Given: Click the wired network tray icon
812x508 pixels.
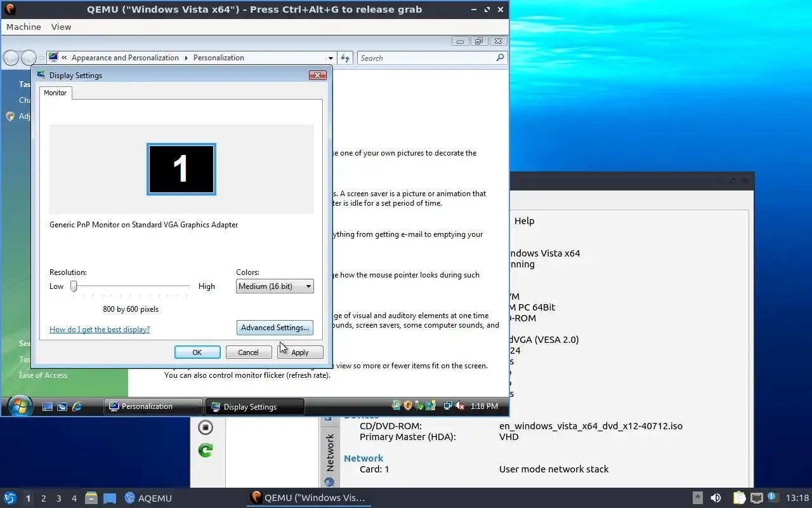Looking at the screenshot, I should [x=756, y=498].
